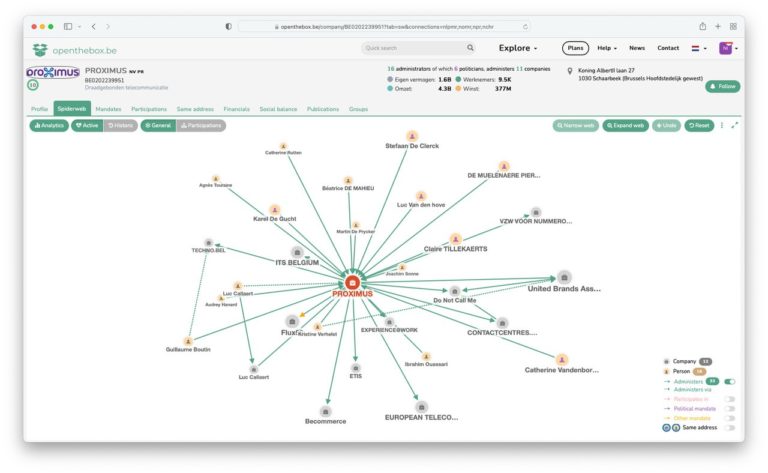Image resolution: width=768 pixels, height=473 pixels.
Task: Open the Participations tab
Action: 149,109
